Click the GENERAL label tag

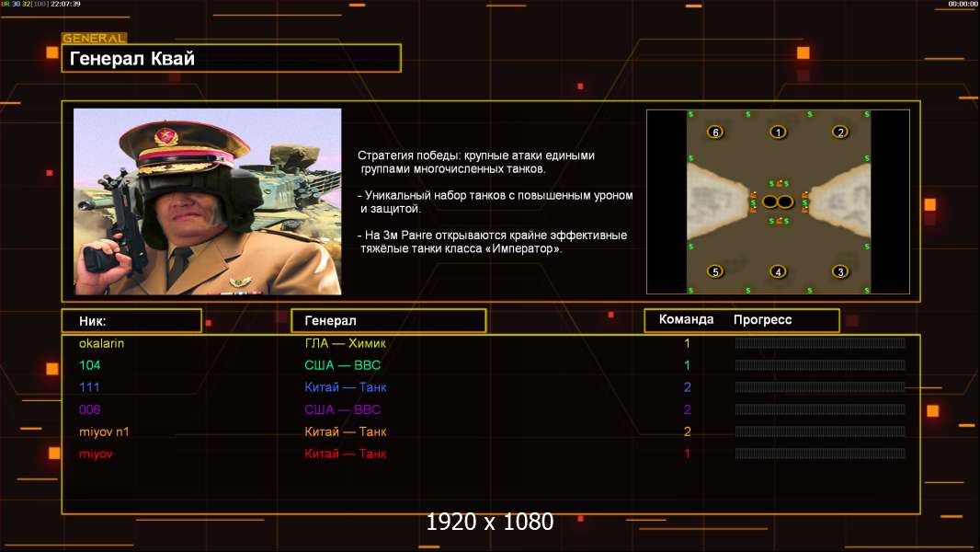pyautogui.click(x=95, y=38)
